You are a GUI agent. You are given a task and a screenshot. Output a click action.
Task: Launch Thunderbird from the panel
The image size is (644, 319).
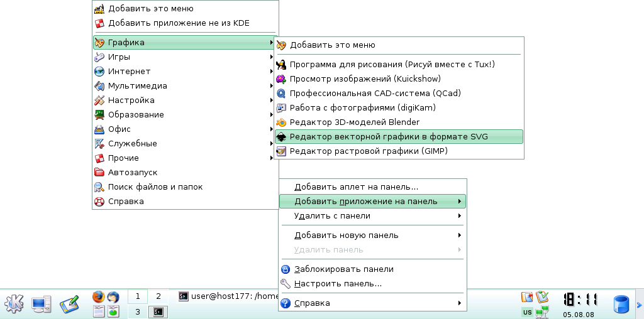pyautogui.click(x=113, y=296)
